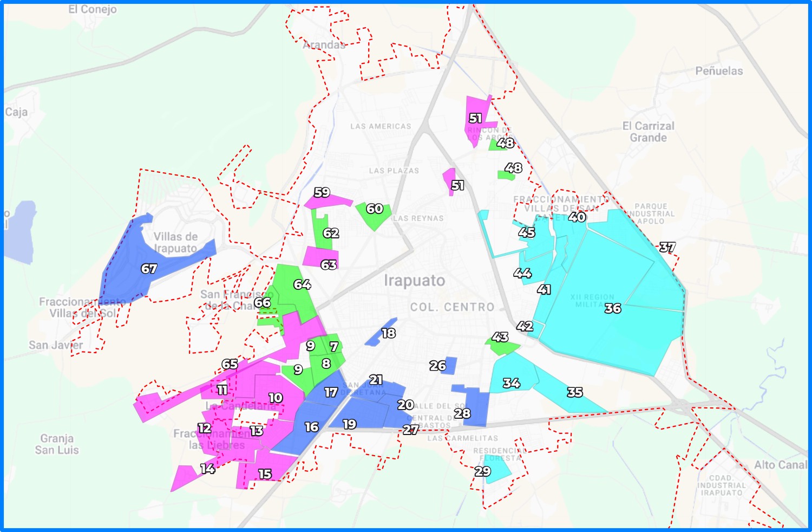Select the El Carrizal Grande label
The width and height of the screenshot is (812, 532).
point(648,132)
